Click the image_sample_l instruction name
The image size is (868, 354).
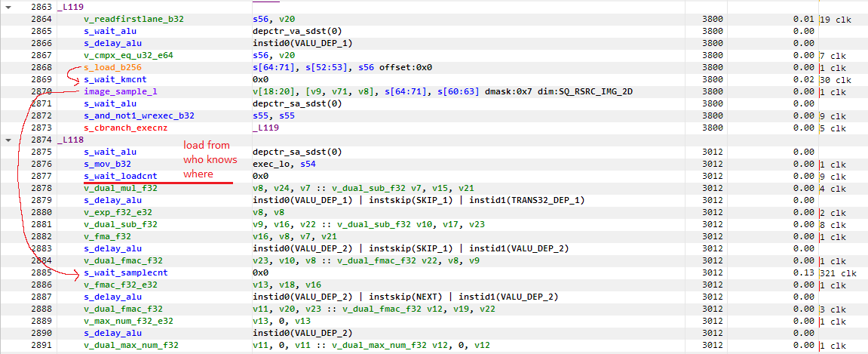tap(121, 91)
